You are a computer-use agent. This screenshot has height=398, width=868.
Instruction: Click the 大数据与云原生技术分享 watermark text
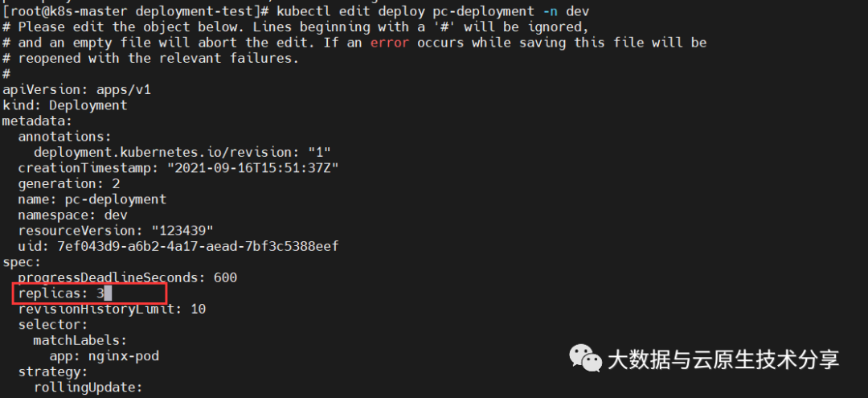[723, 359]
